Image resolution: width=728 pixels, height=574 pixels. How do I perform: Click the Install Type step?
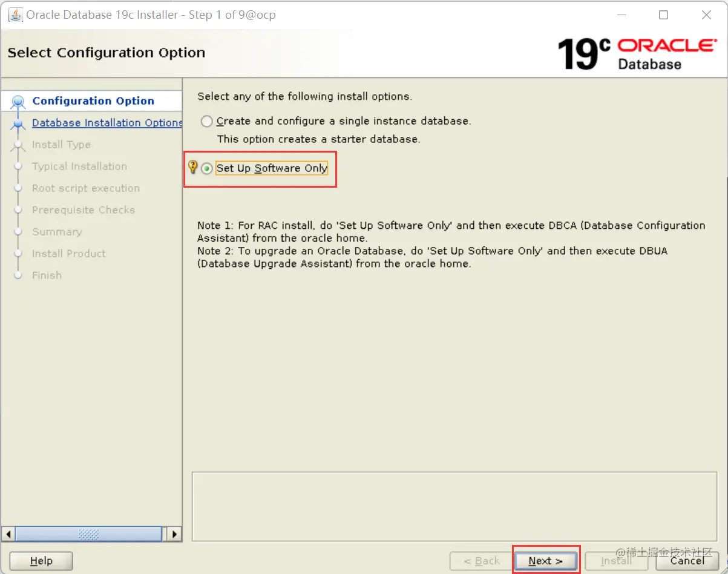click(61, 145)
